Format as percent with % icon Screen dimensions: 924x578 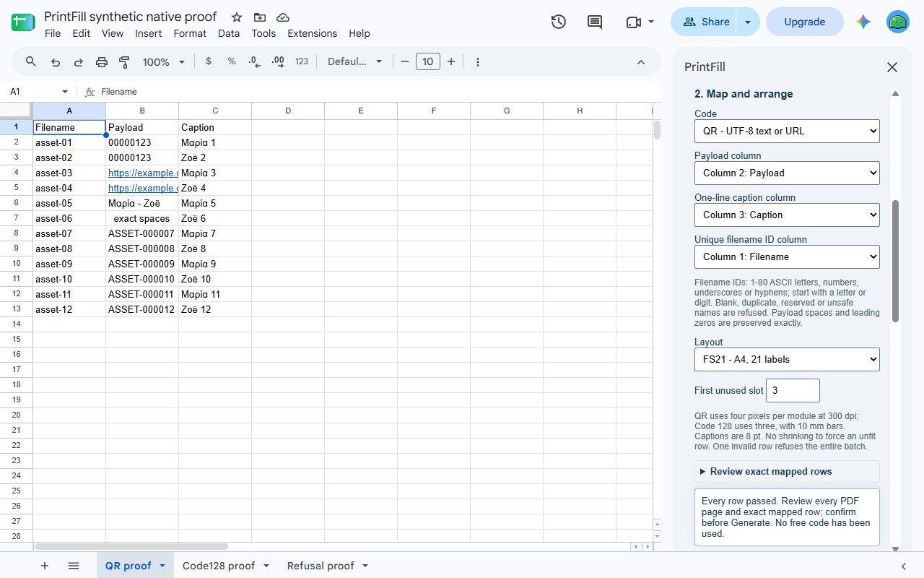tap(232, 61)
